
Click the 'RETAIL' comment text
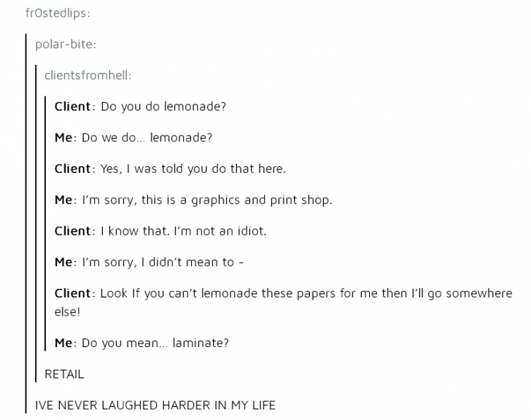[x=64, y=374]
